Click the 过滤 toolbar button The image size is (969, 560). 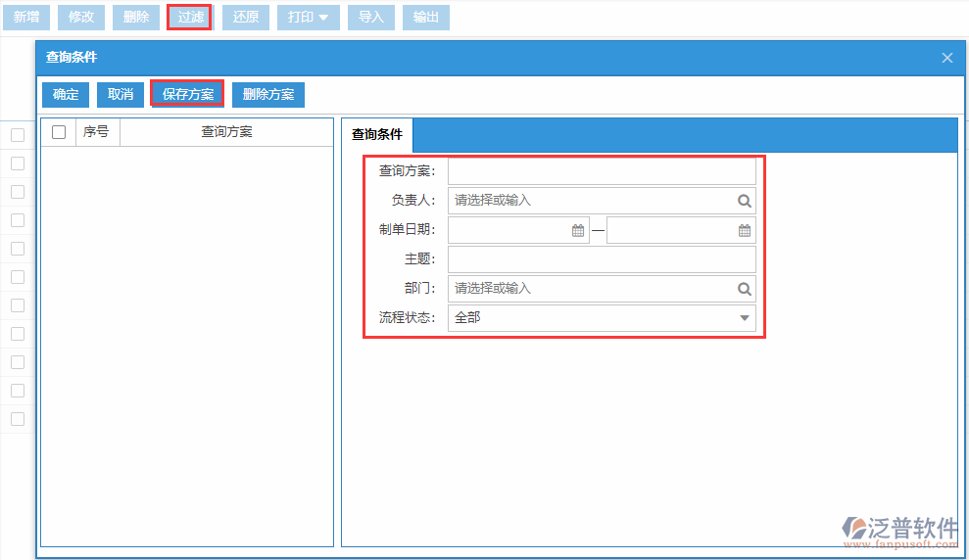point(190,18)
